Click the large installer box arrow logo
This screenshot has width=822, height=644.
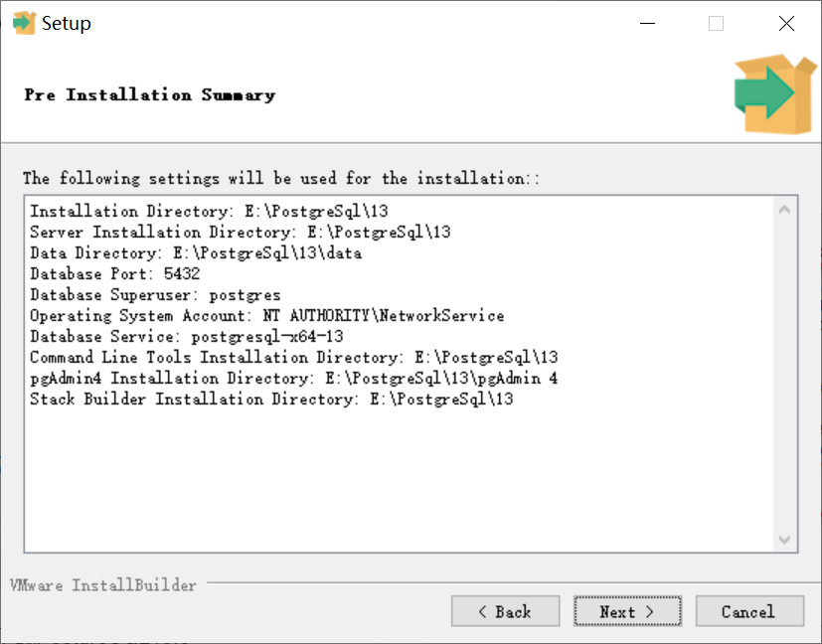point(775,94)
